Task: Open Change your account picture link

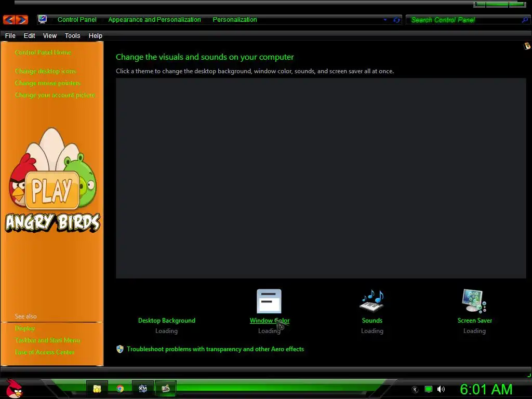Action: tap(55, 95)
